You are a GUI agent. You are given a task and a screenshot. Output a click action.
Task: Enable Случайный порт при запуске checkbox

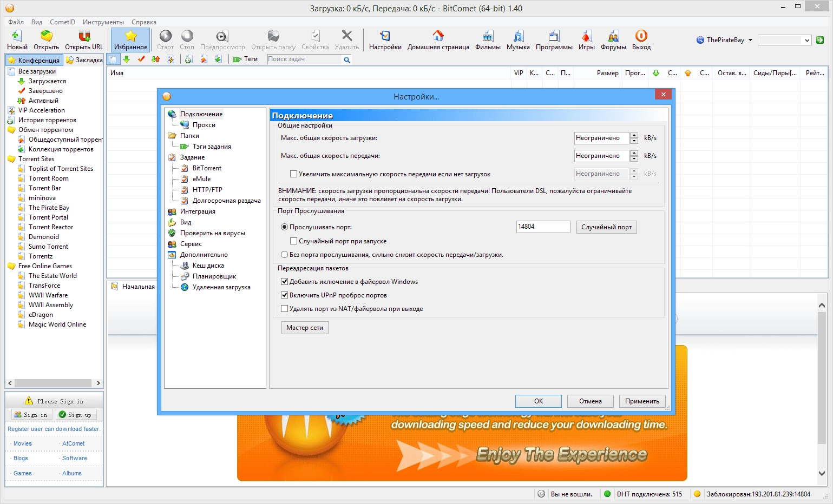293,241
